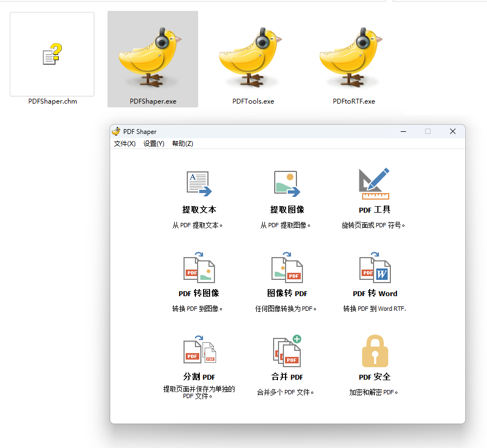Click the PDFShaper.chm file name

[x=53, y=101]
